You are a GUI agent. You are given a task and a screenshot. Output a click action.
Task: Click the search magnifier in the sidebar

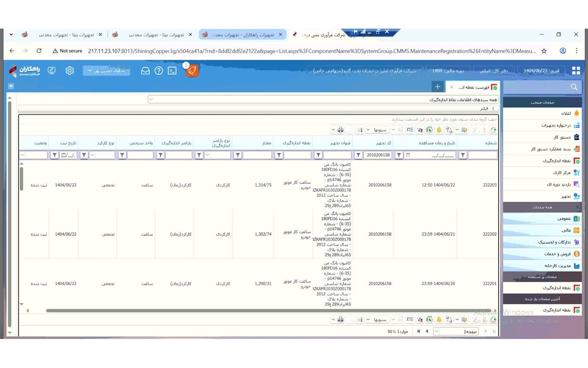pos(574,87)
